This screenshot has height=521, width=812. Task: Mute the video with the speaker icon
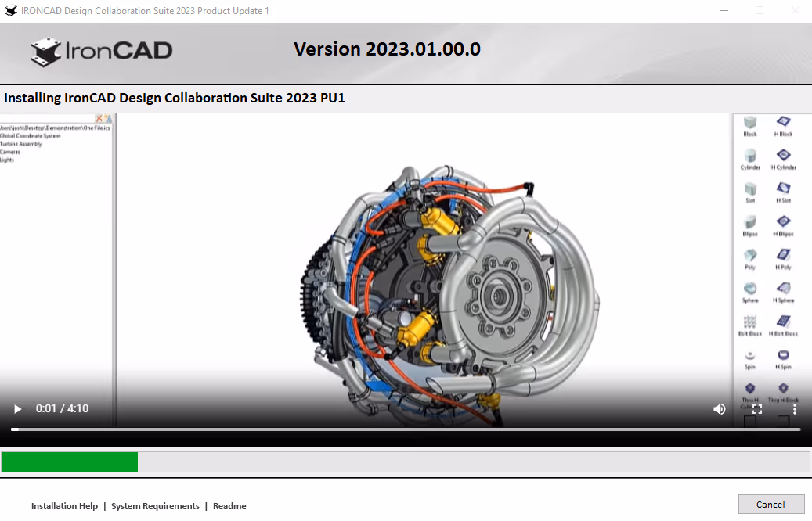pyautogui.click(x=720, y=409)
